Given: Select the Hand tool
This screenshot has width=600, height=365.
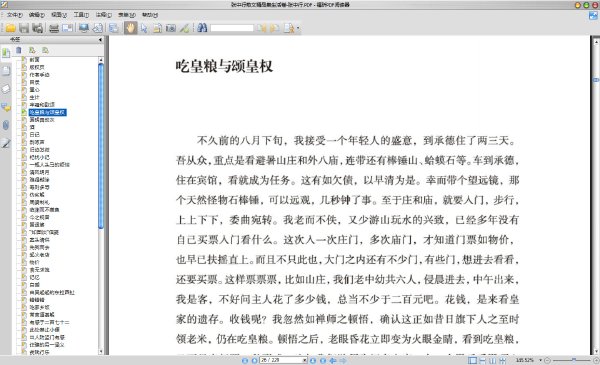Looking at the screenshot, I should 130,28.
